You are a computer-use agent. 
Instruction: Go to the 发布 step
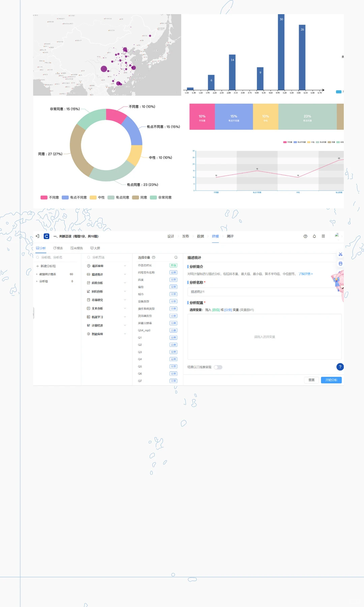point(186,236)
